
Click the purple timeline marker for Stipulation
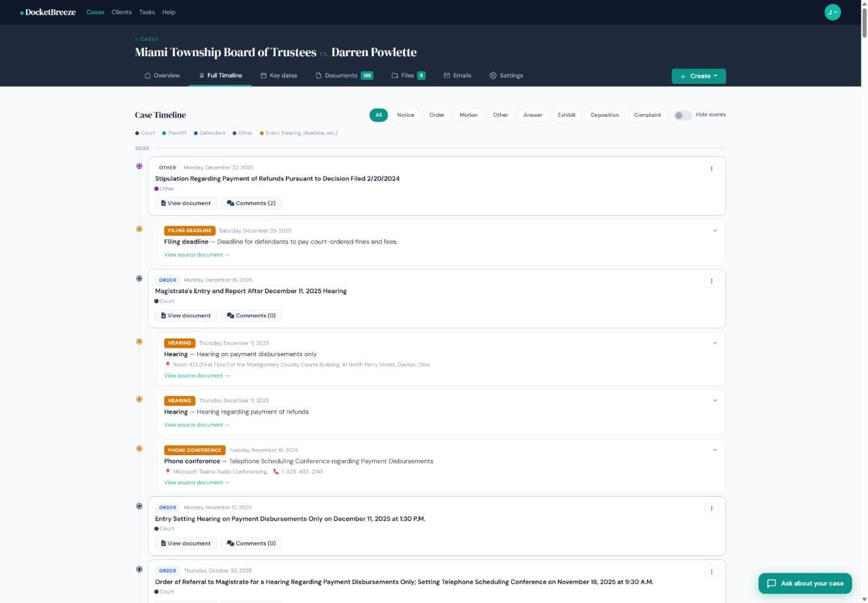[x=139, y=166]
